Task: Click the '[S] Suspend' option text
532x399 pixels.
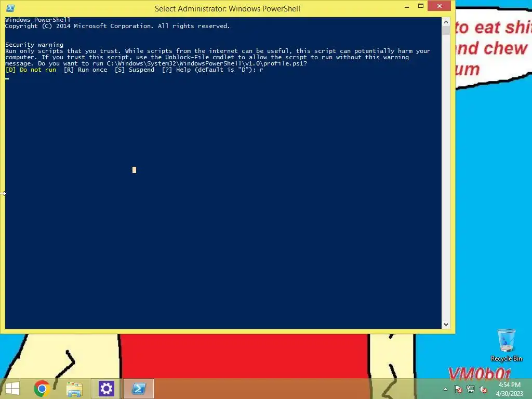Action: [x=135, y=70]
